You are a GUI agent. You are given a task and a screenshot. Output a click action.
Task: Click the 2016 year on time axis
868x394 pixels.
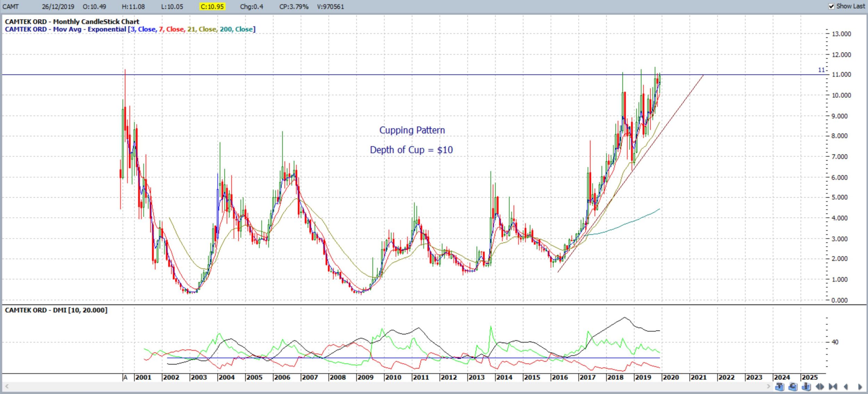pos(560,377)
